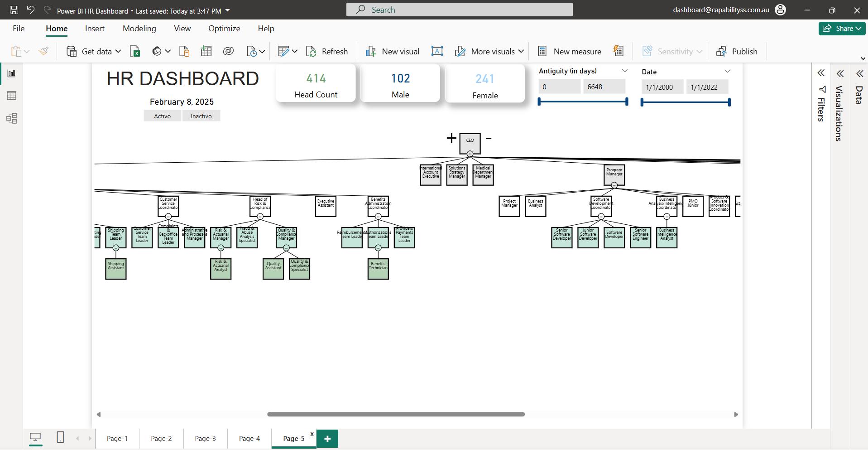Create a New measure
This screenshot has width=868, height=450.
[x=570, y=51]
